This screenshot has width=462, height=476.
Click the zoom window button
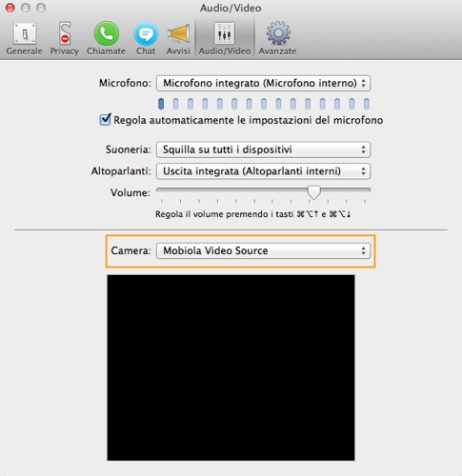click(x=41, y=8)
